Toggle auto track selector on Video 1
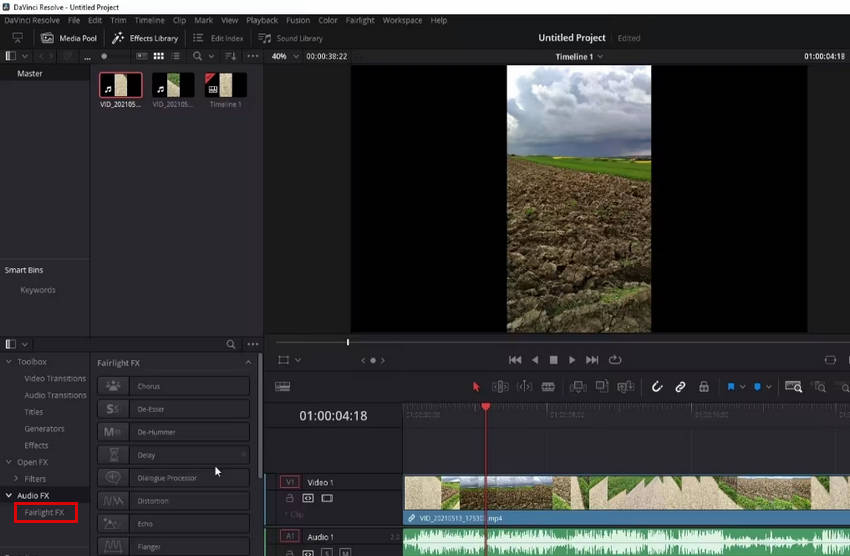Image resolution: width=850 pixels, height=556 pixels. (308, 498)
